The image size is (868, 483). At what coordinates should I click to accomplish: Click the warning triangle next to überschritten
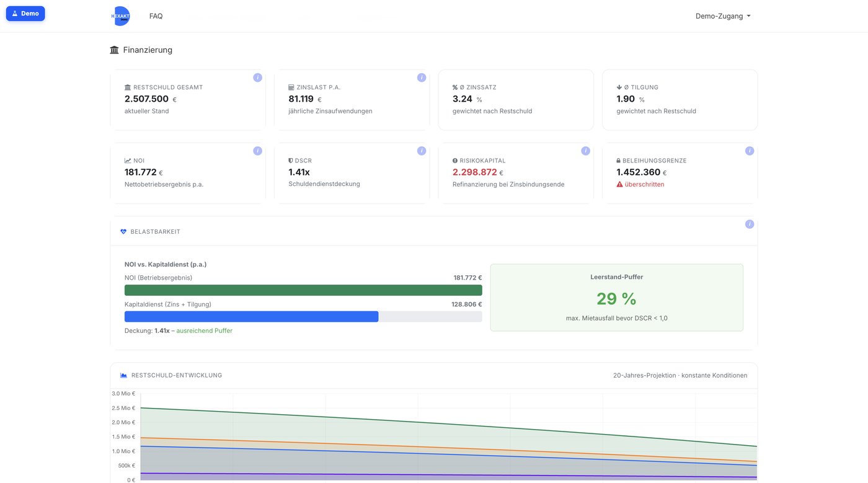tap(619, 184)
